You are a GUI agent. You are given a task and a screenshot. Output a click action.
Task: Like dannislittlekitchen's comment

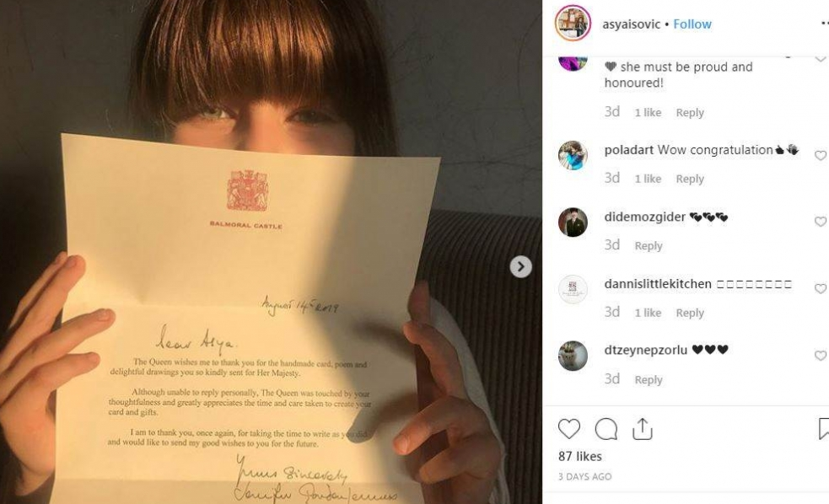(x=820, y=289)
